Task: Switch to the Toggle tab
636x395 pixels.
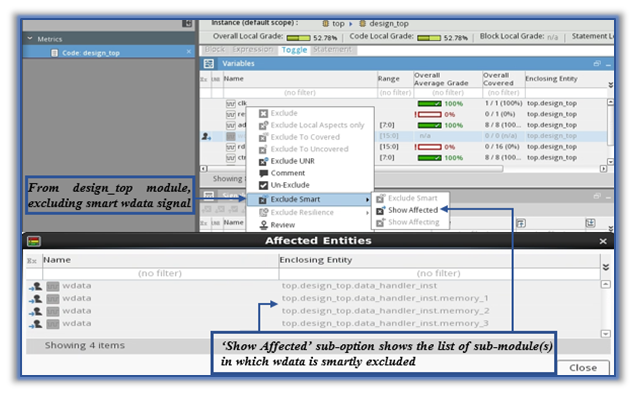Action: [x=294, y=50]
